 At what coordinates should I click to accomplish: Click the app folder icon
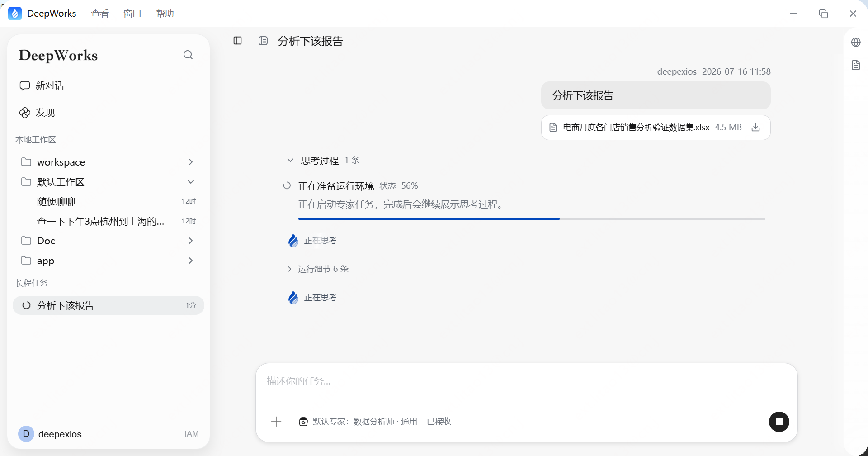(26, 260)
